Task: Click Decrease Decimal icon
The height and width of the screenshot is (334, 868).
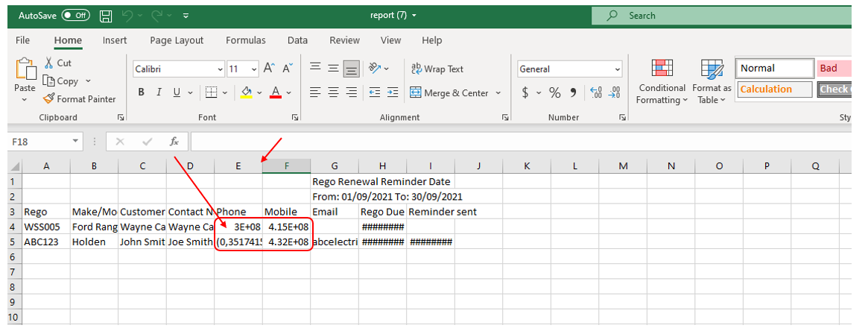Action: tap(614, 92)
